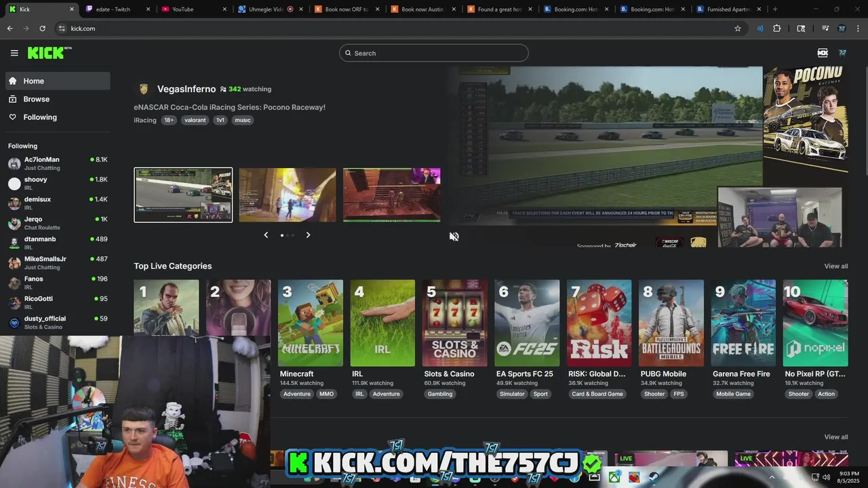Click the magnifier icon in search bar
868x488 pixels.
pyautogui.click(x=349, y=53)
